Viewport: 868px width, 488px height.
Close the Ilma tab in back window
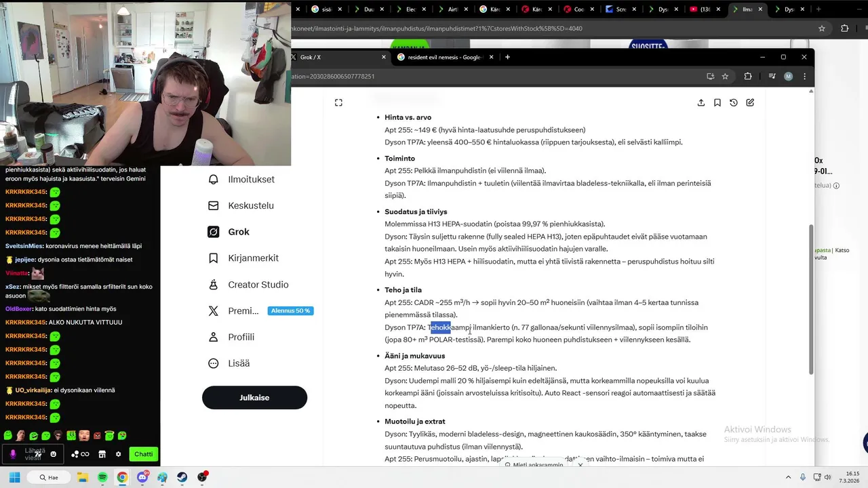click(760, 9)
